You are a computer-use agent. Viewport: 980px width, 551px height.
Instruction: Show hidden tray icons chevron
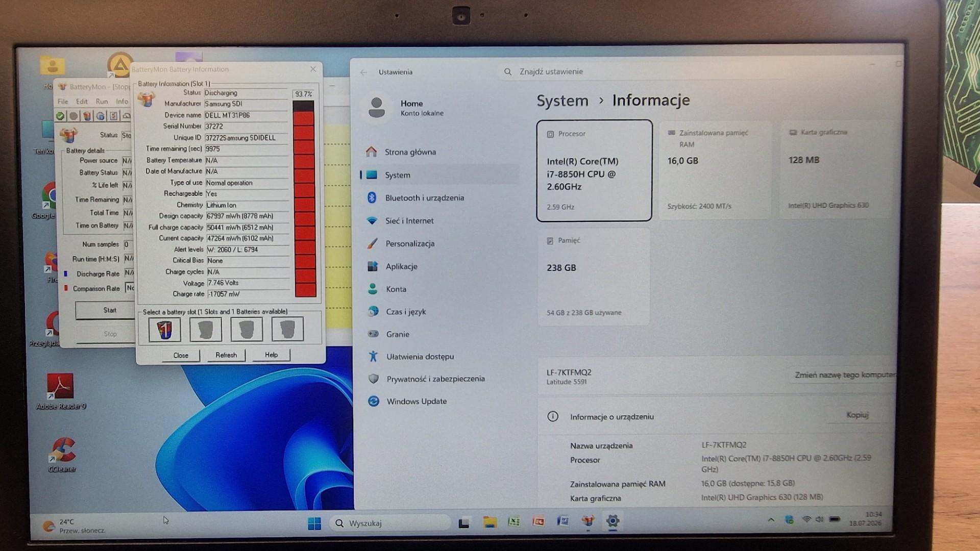[771, 520]
